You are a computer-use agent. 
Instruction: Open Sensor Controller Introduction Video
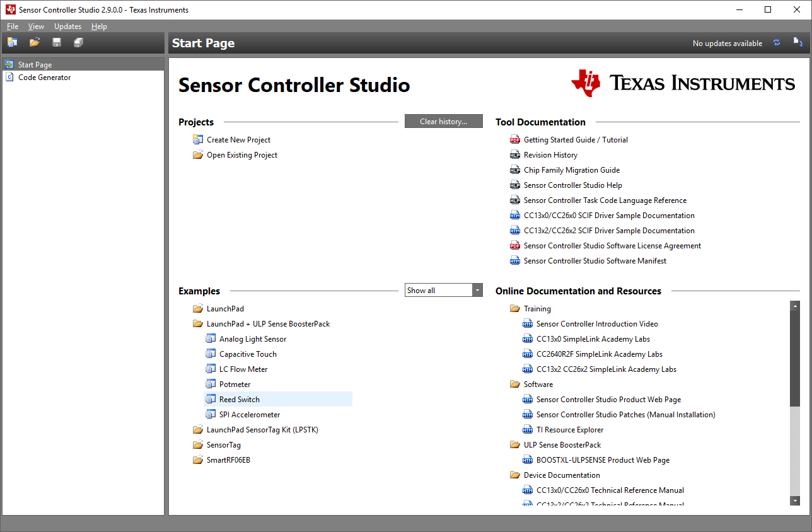597,324
